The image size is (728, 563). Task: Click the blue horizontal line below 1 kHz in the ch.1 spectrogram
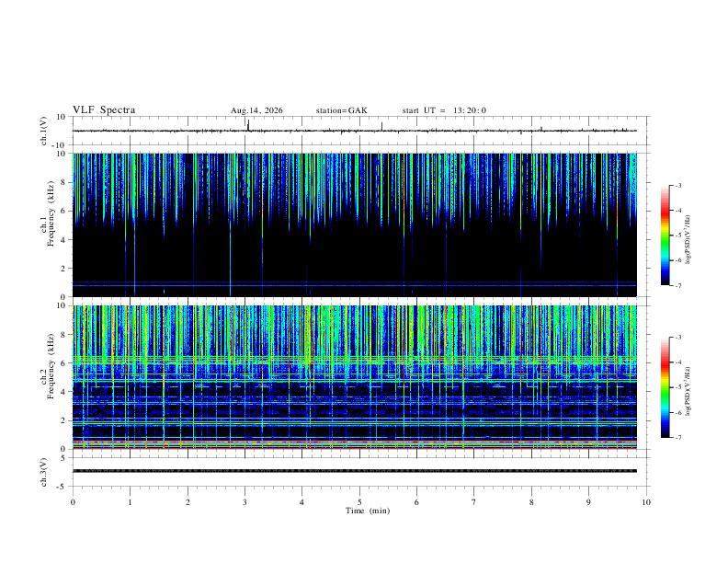tap(355, 284)
